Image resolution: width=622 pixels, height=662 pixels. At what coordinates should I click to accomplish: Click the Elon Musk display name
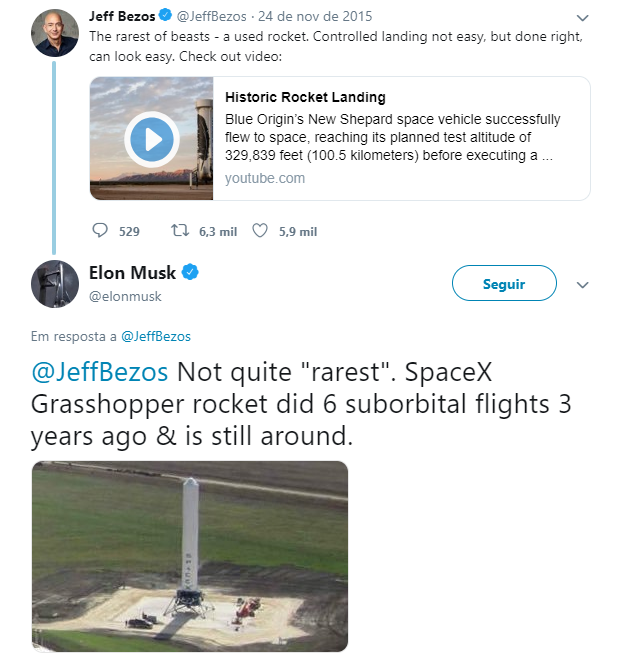[x=132, y=273]
